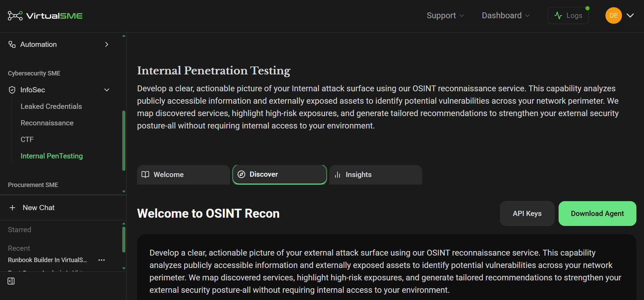Click the Internal Penetration Testing heading

point(214,71)
